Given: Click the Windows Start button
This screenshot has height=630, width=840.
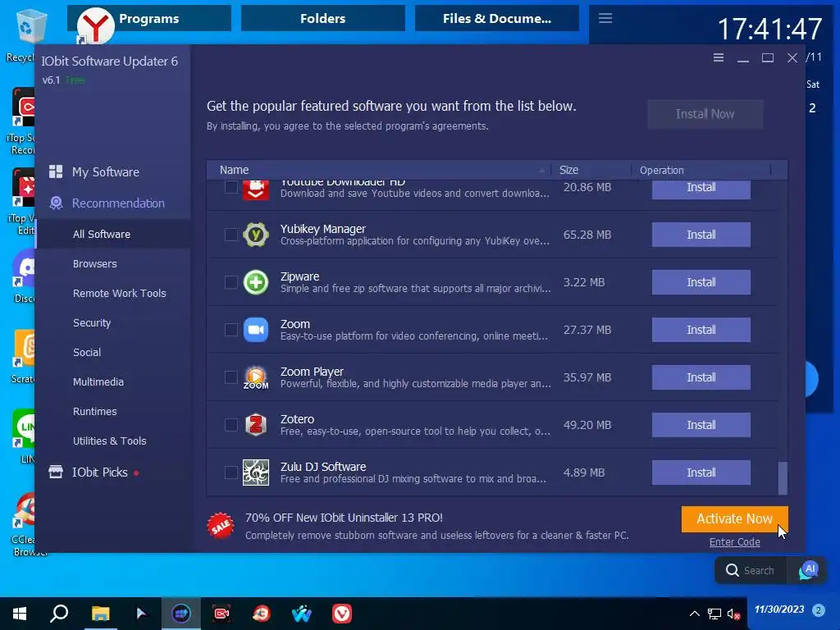Looking at the screenshot, I should tap(20, 614).
